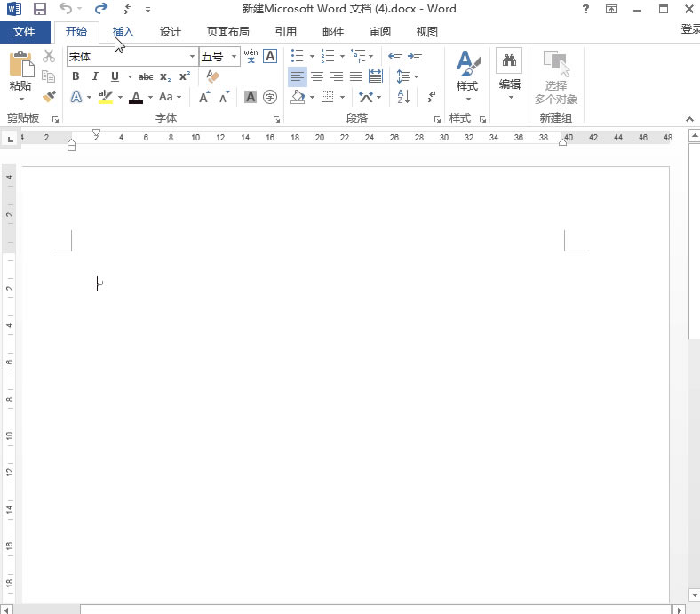700x614 pixels.
Task: Apply character shading icon
Action: [x=251, y=97]
